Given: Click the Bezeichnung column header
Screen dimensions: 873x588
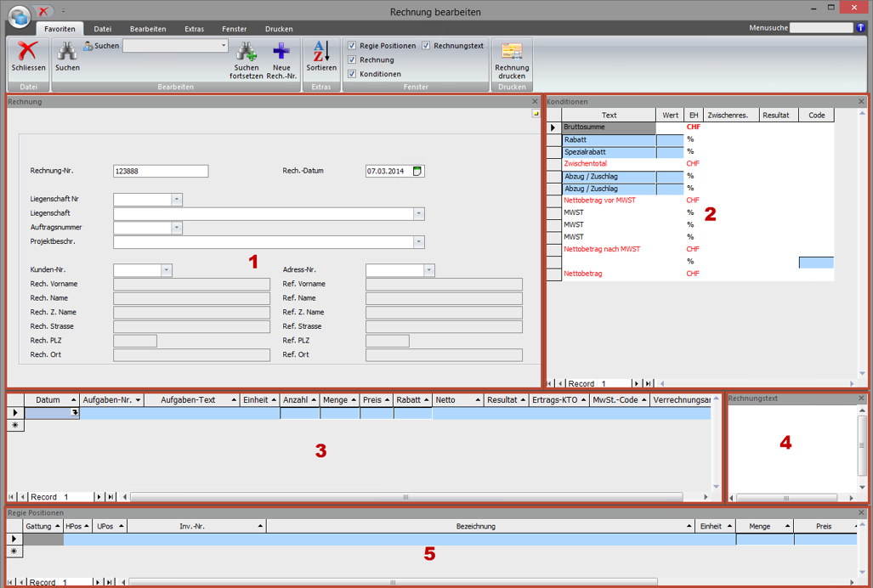Looking at the screenshot, I should coord(476,527).
